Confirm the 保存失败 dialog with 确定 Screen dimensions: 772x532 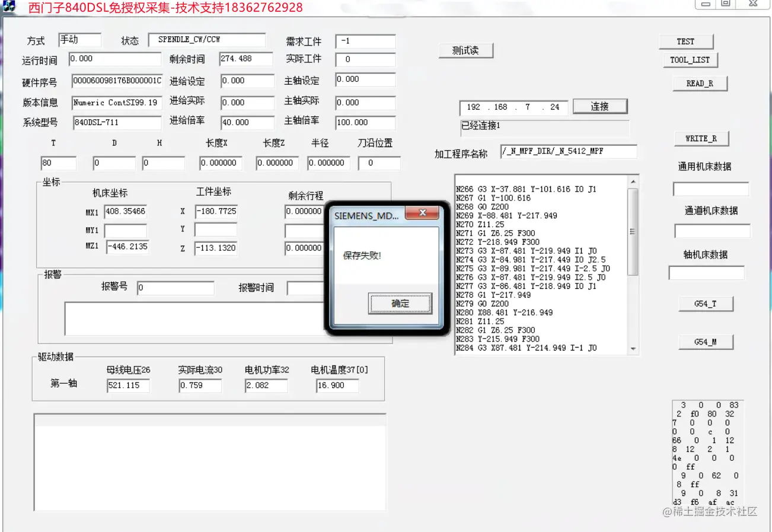click(x=400, y=303)
